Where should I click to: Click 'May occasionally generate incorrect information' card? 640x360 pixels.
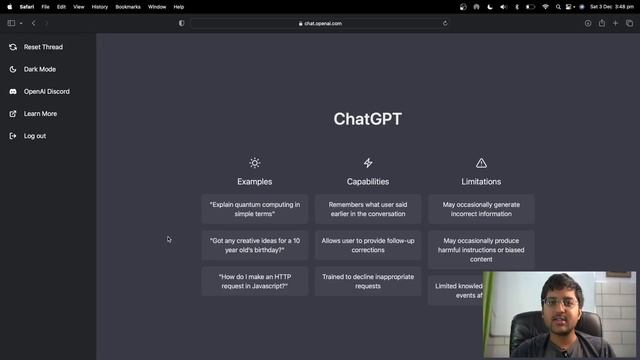coord(481,209)
